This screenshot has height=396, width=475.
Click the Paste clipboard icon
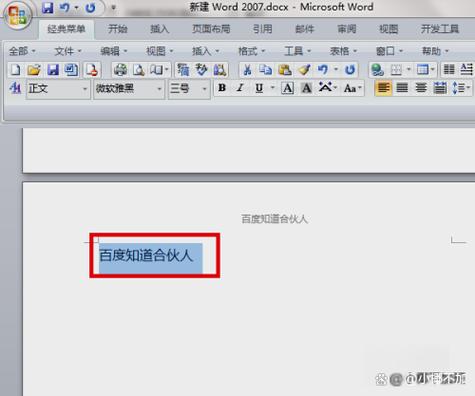click(x=285, y=70)
